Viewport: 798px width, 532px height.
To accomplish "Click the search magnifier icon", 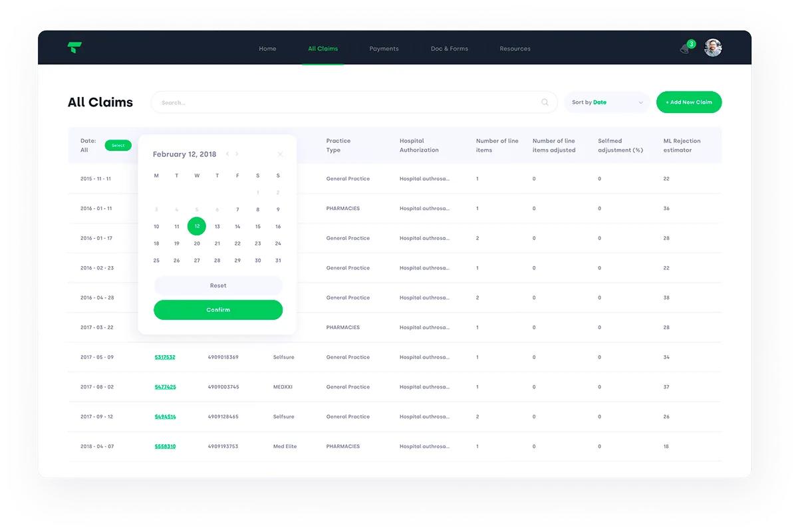I will click(x=545, y=102).
